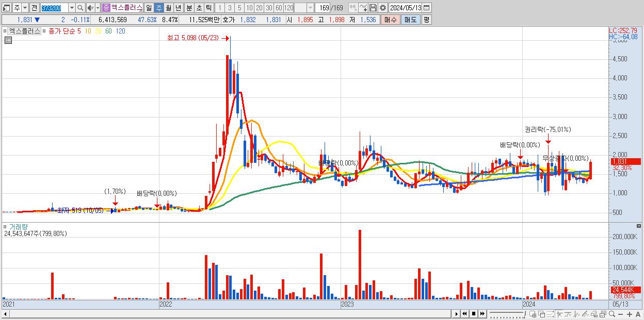This screenshot has width=644, height=320.
Task: Select the 년 yearly period button
Action: point(178,8)
